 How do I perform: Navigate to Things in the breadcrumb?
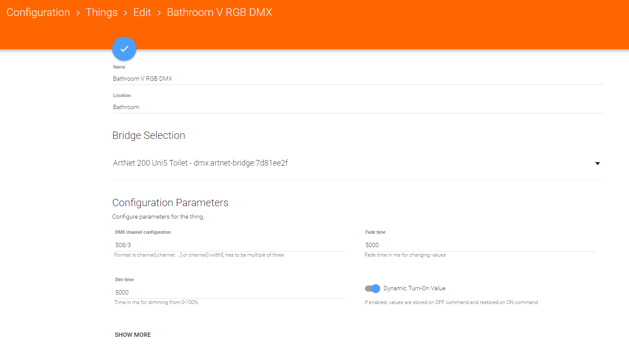pos(101,13)
